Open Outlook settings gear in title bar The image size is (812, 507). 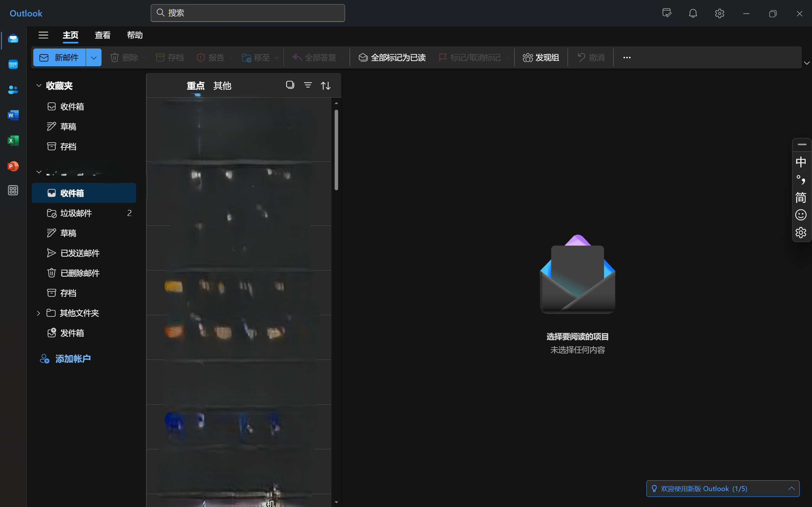(719, 13)
